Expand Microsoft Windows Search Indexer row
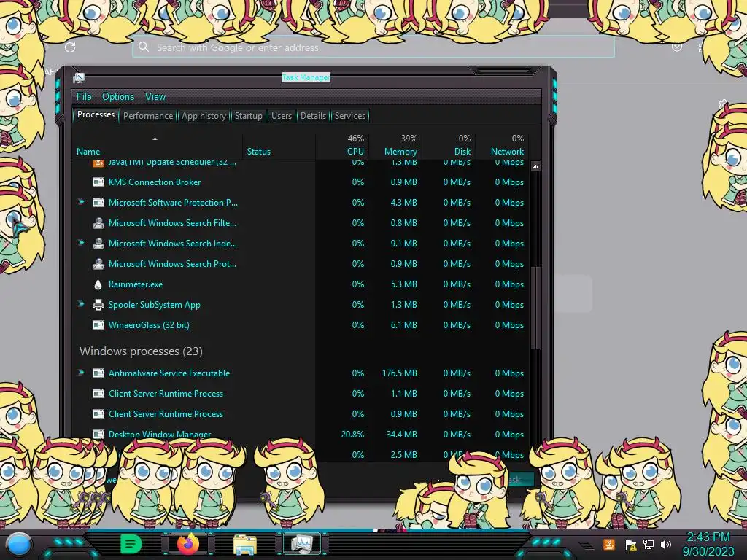747x560 pixels. [81, 243]
